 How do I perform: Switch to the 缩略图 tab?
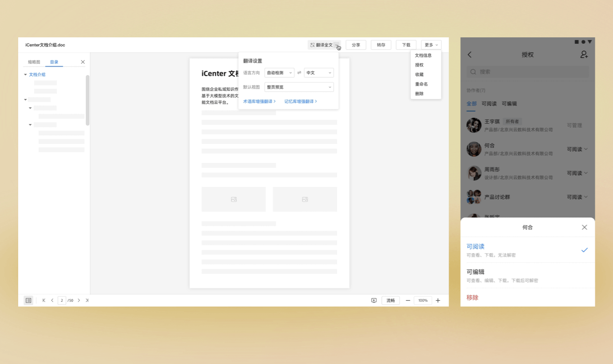pos(34,62)
